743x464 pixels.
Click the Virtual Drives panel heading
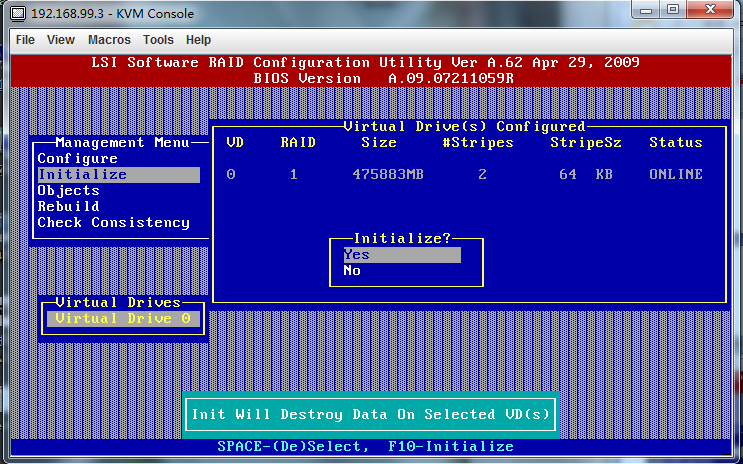click(x=118, y=302)
